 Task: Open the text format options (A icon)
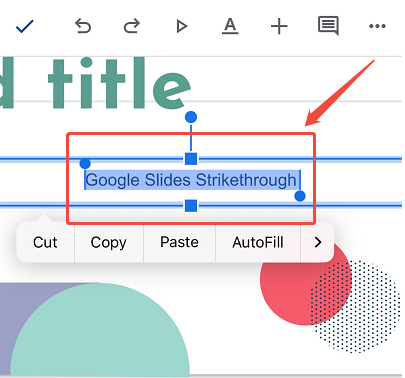click(x=230, y=26)
